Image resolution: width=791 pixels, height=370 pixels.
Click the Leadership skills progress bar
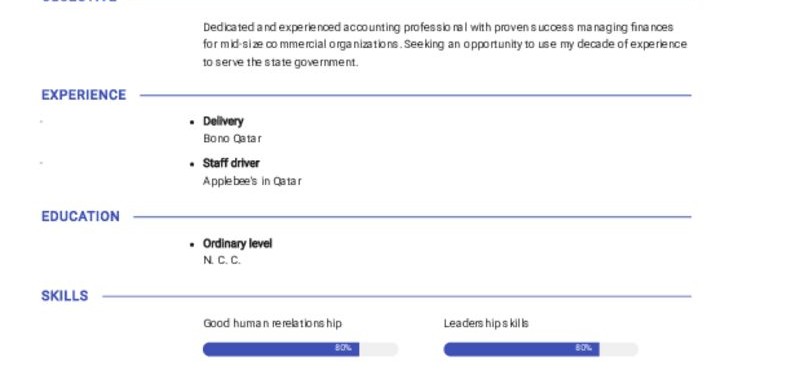point(541,349)
